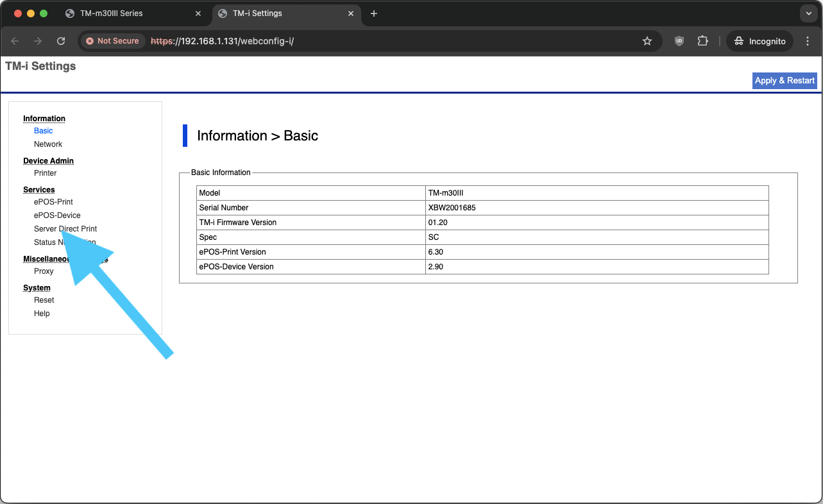Go back with the browser back arrow
This screenshot has width=823, height=504.
pos(15,41)
